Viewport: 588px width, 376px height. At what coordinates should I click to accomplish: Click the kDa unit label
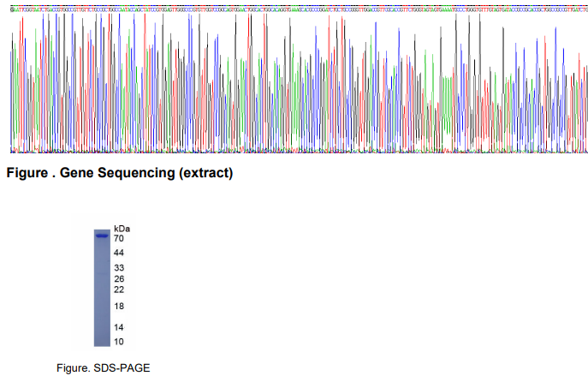(x=121, y=230)
